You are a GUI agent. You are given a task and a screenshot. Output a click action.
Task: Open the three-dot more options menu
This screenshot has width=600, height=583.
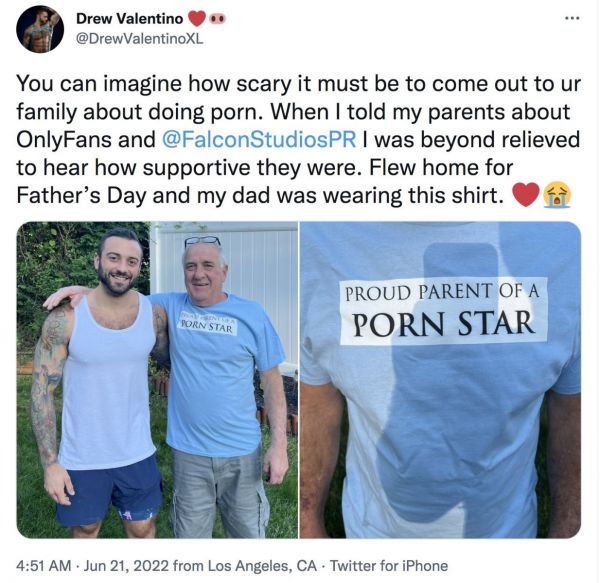click(572, 18)
